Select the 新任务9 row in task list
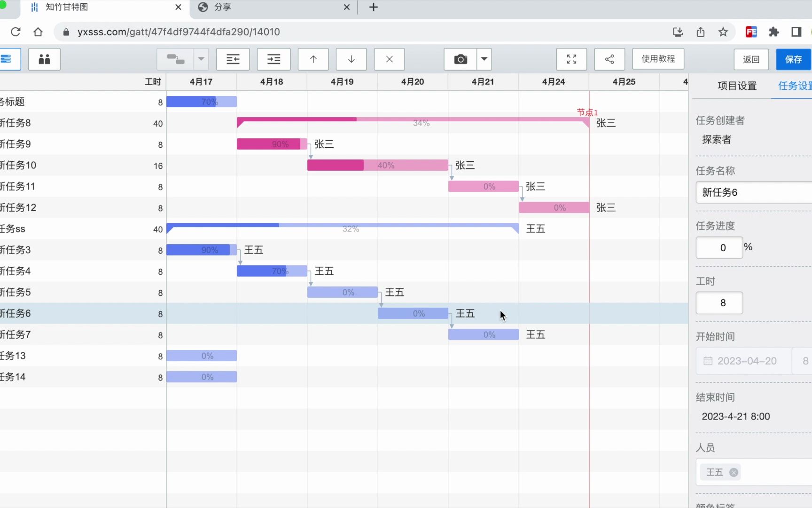Screen dimensions: 812x508 [83, 144]
